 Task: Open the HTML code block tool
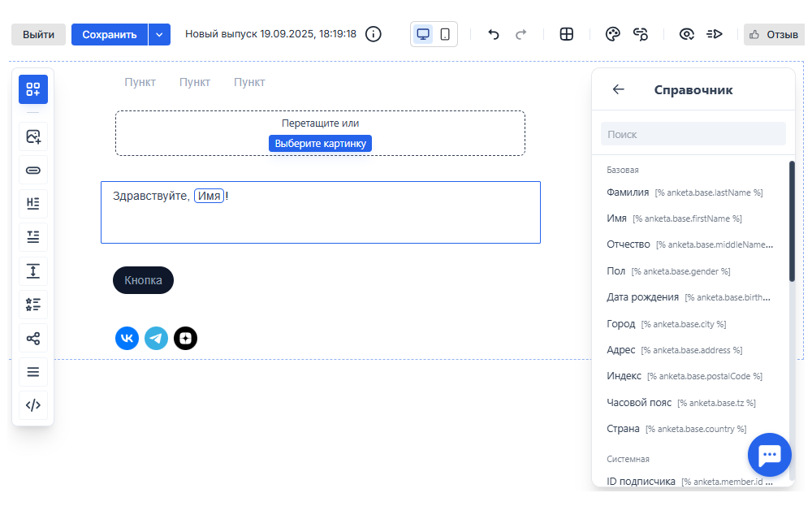(33, 405)
